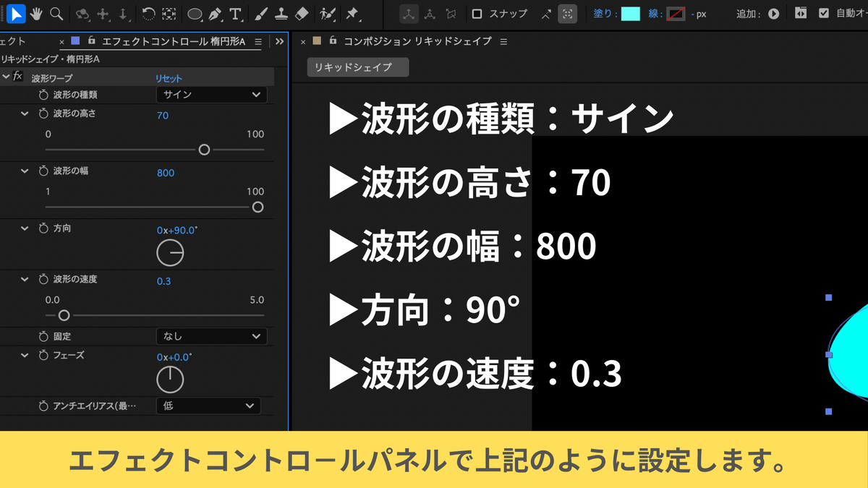Click stopwatch for 波形の速度

pos(44,280)
